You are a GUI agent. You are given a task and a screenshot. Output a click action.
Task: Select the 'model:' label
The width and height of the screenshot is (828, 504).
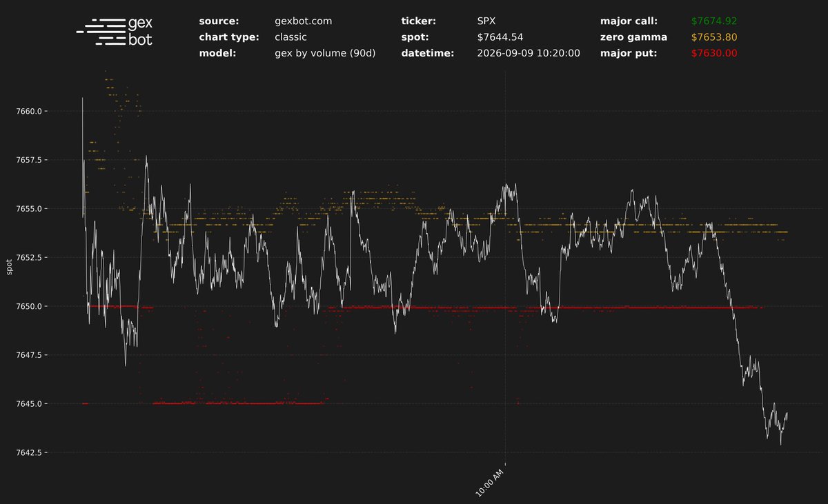(217, 53)
